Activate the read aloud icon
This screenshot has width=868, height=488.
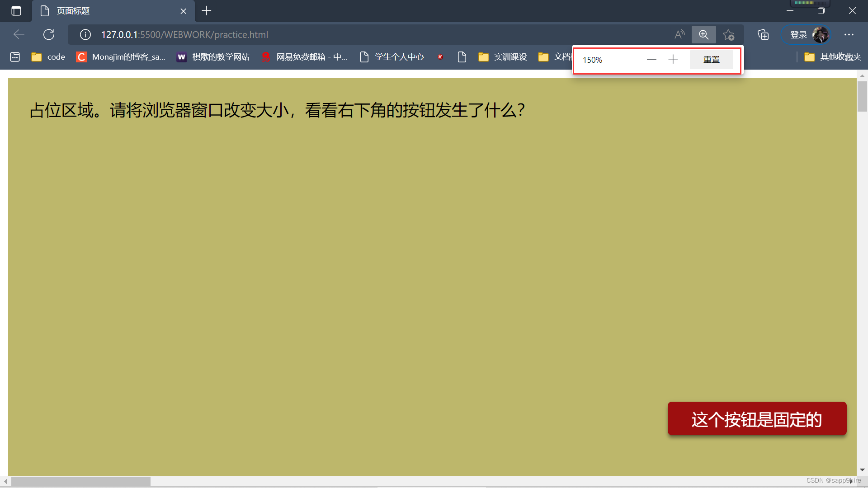point(679,34)
